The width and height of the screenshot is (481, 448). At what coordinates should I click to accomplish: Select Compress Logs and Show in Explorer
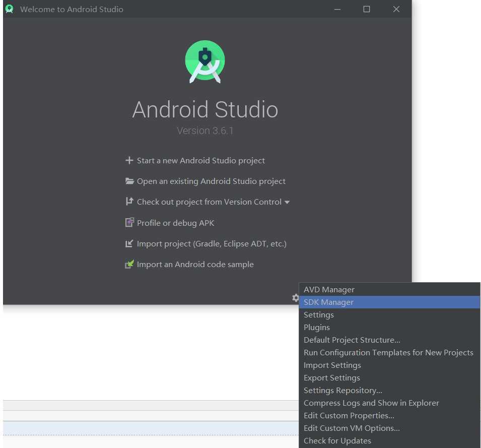pos(390,403)
